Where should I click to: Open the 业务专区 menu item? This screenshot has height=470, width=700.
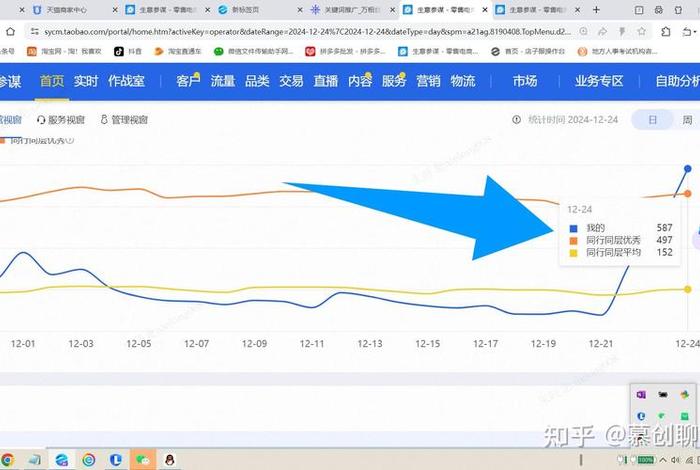[599, 81]
